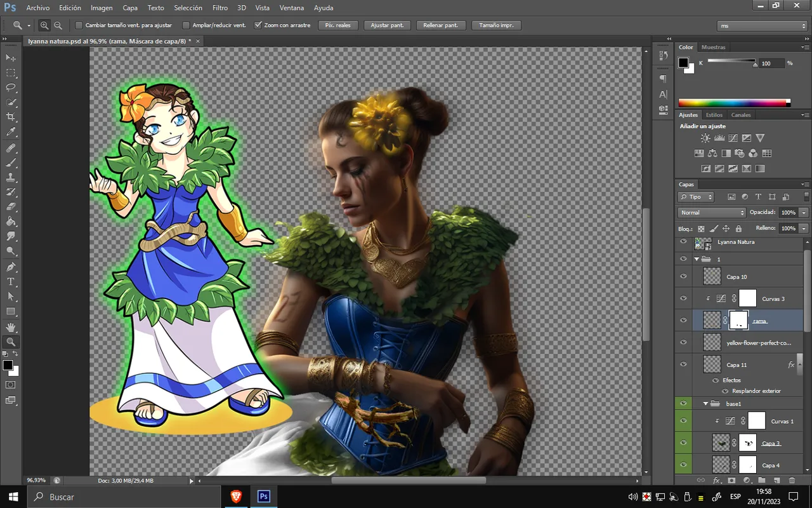Uncheck 'Zoom con arrastre' checkbox
This screenshot has width=812, height=508.
(258, 25)
